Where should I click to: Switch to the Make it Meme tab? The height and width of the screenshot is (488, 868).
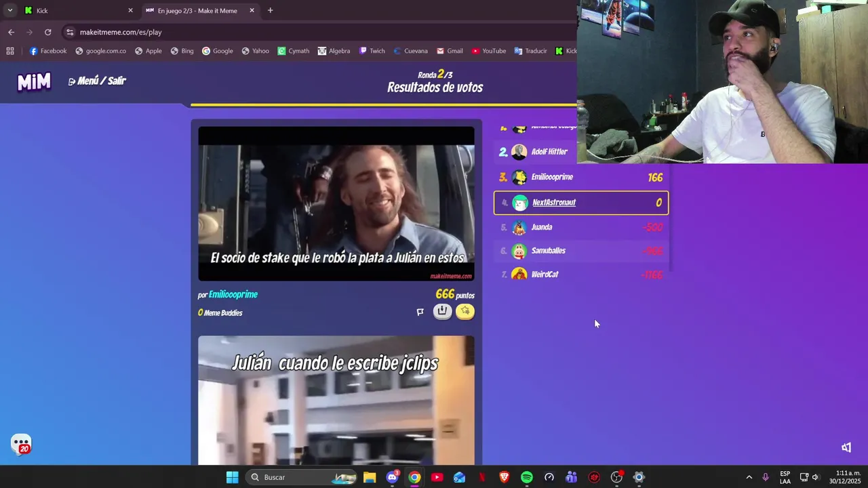click(x=200, y=11)
